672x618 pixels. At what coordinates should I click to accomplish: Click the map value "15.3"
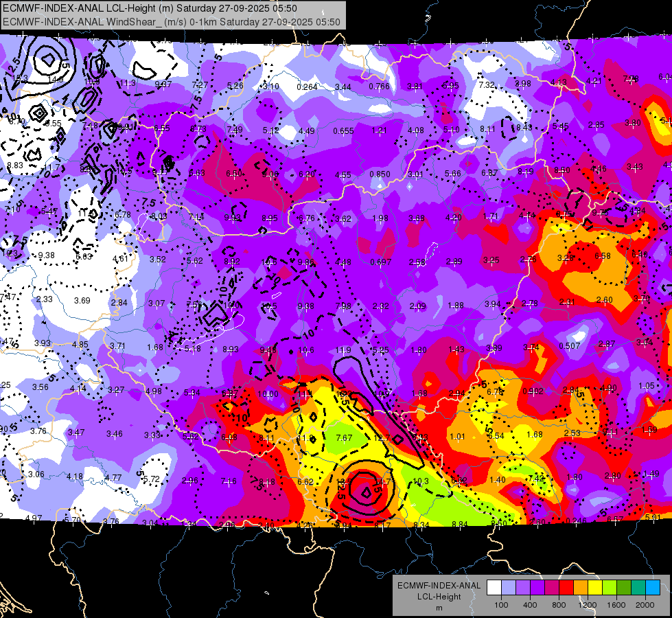pos(20,78)
